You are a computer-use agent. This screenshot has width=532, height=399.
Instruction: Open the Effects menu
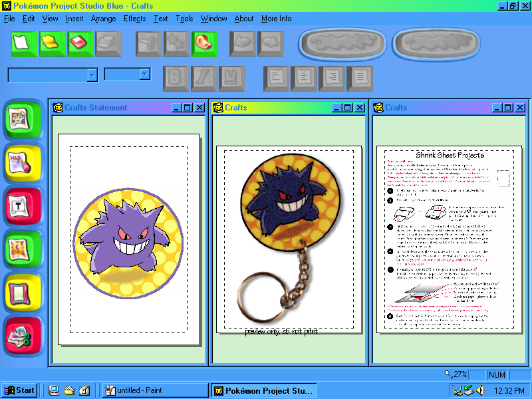point(134,19)
